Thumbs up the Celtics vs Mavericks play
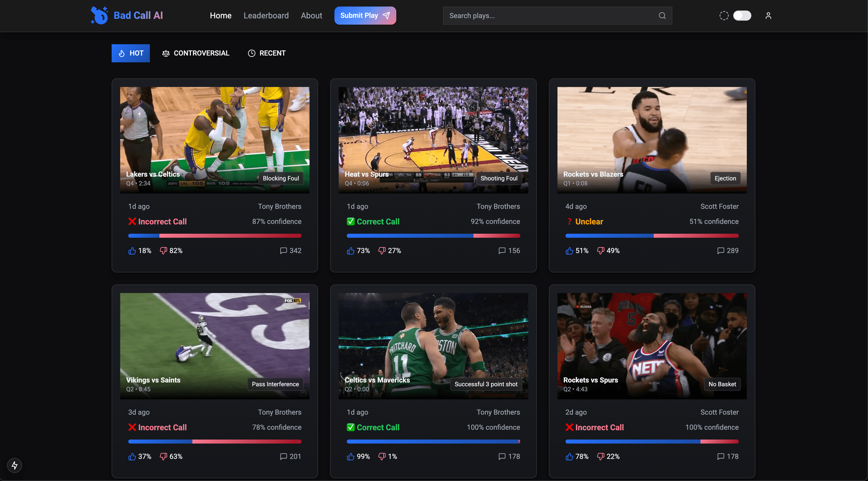868x481 pixels. point(351,456)
